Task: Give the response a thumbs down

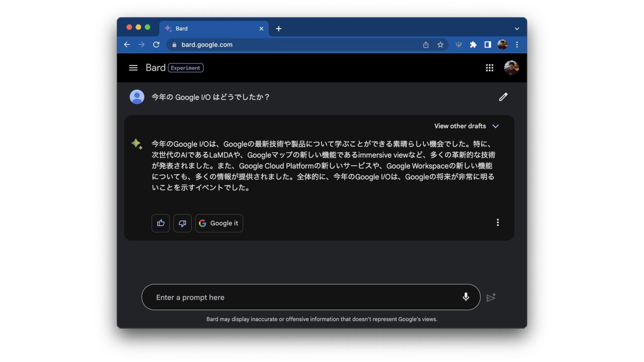Action: [182, 223]
